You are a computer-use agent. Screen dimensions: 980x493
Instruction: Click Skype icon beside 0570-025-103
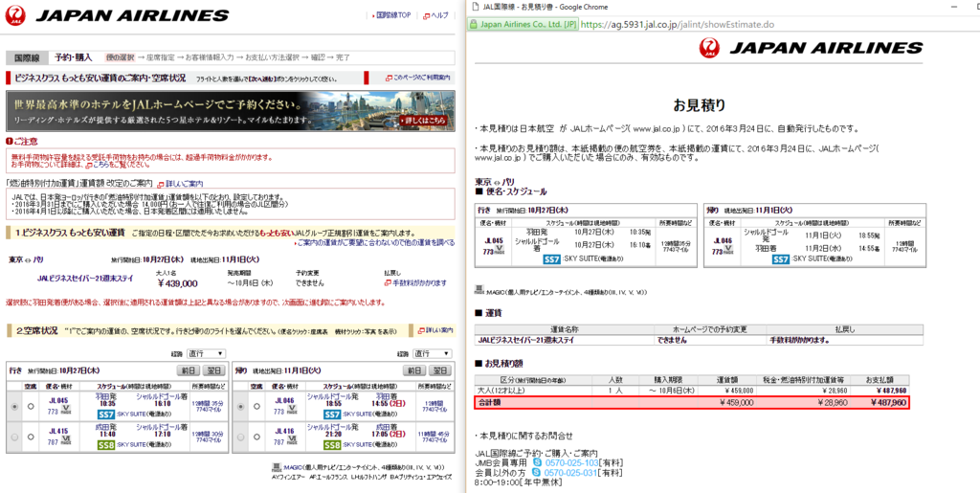[538, 463]
